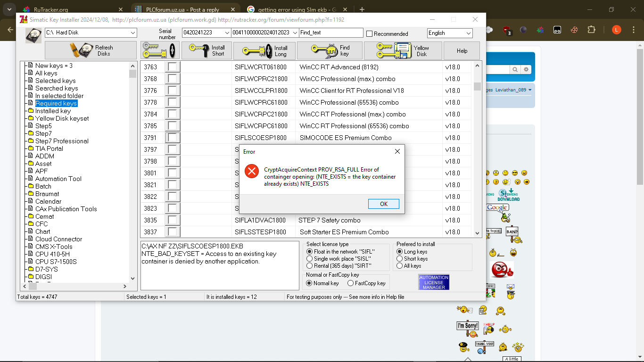The height and width of the screenshot is (362, 644).
Task: Open the Chrome three-dot menu
Action: 633,30
